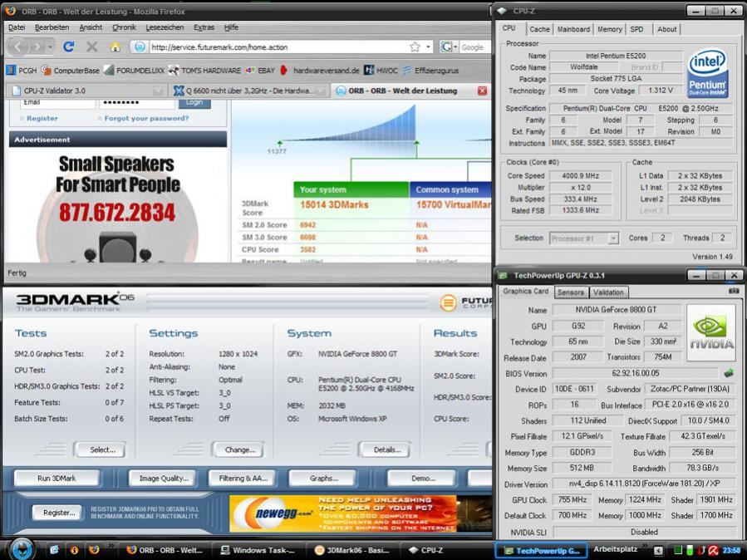
Task: Open the URL bar history dropdown arrow
Action: click(x=428, y=47)
